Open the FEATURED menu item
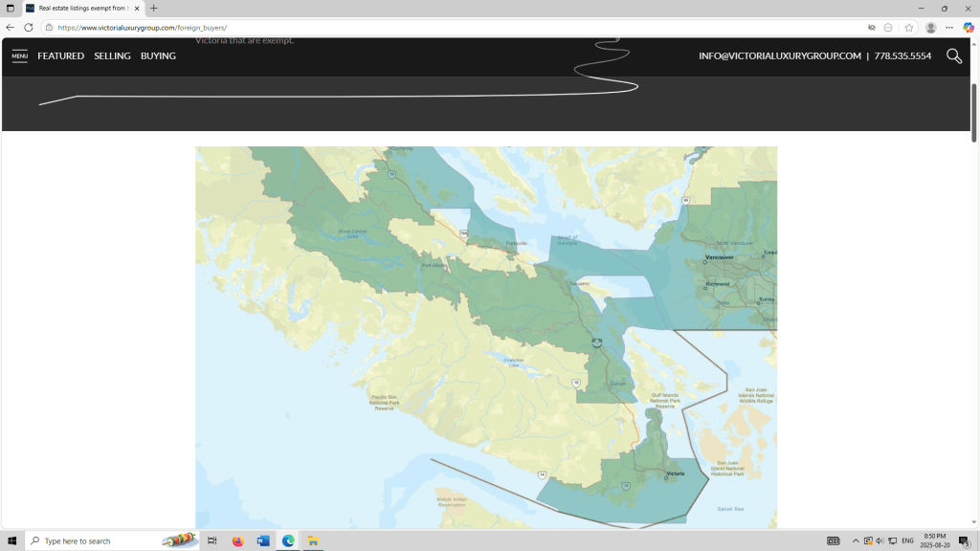980x551 pixels. click(x=61, y=56)
